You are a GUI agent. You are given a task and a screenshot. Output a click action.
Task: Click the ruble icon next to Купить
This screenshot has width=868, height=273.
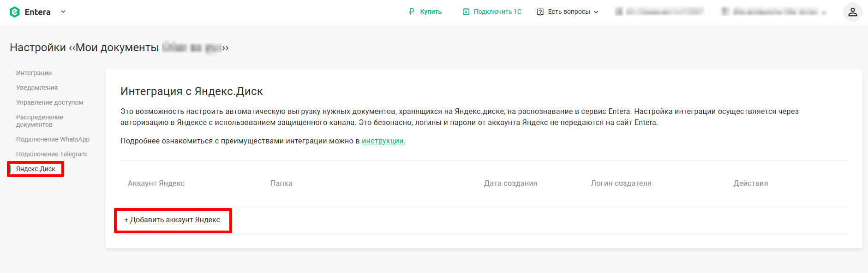(412, 12)
